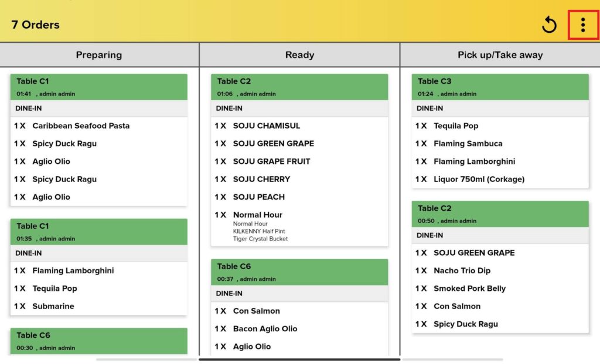600x364 pixels.
Task: Open the Table C2 order placed at 00:50
Action: (500, 214)
